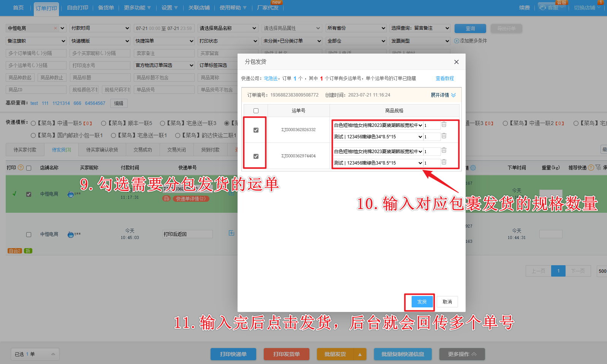Click the blue 发货 button in dialog
The image size is (607, 364).
coord(422,302)
